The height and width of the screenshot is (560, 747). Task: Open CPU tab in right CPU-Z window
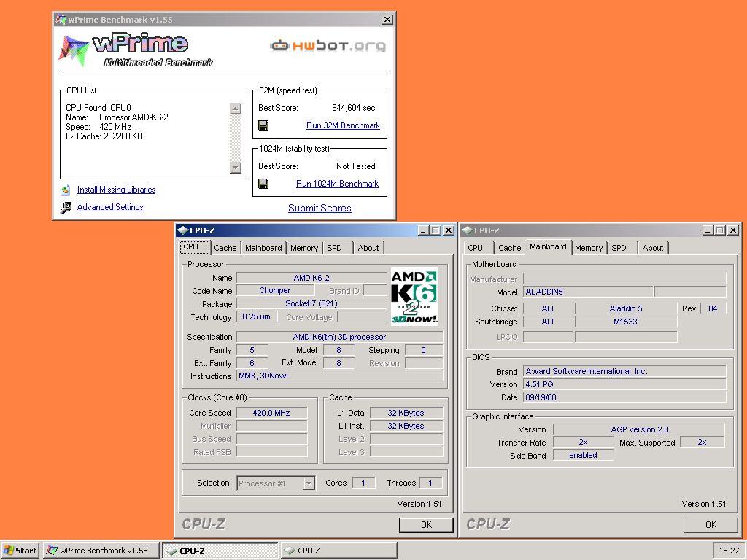[479, 248]
